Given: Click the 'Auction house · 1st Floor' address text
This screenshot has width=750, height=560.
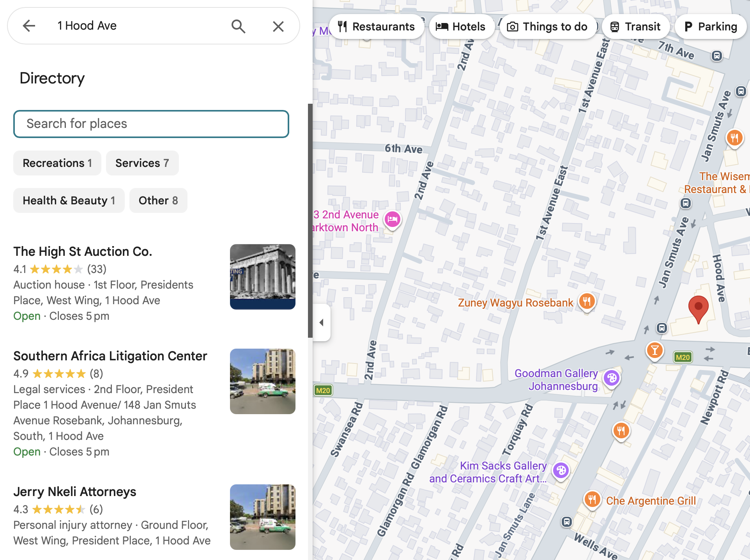Looking at the screenshot, I should pyautogui.click(x=103, y=292).
